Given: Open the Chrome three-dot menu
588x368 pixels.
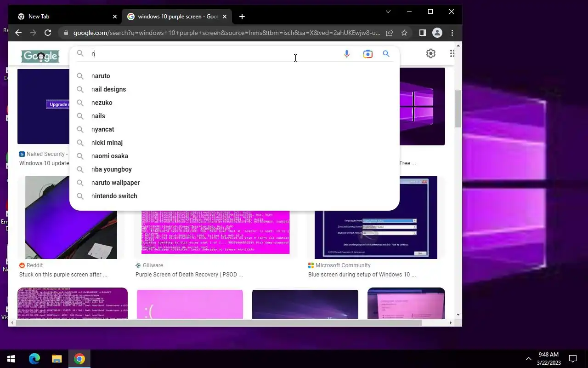Looking at the screenshot, I should (x=452, y=33).
